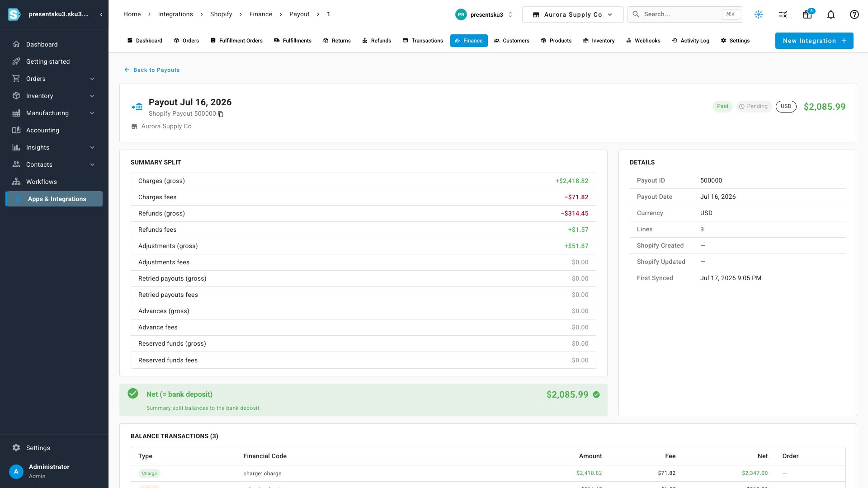868x488 pixels.
Task: Navigate to Shopify breadcrumb
Action: [x=221, y=14]
